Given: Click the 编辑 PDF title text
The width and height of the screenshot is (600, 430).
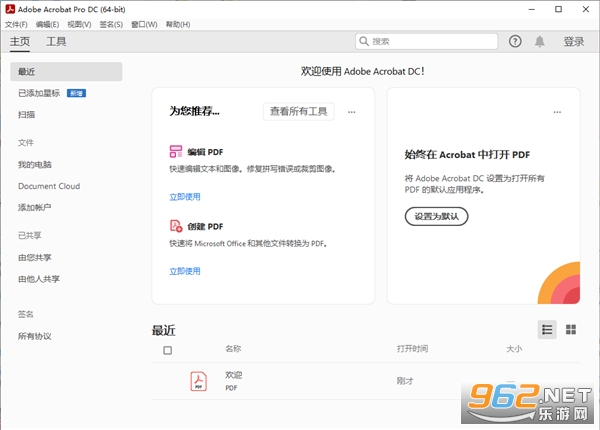Looking at the screenshot, I should tap(205, 152).
